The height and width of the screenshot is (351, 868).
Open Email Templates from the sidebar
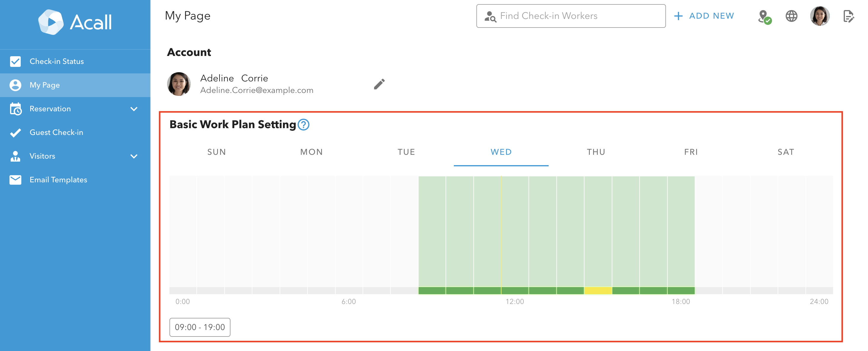click(x=58, y=180)
